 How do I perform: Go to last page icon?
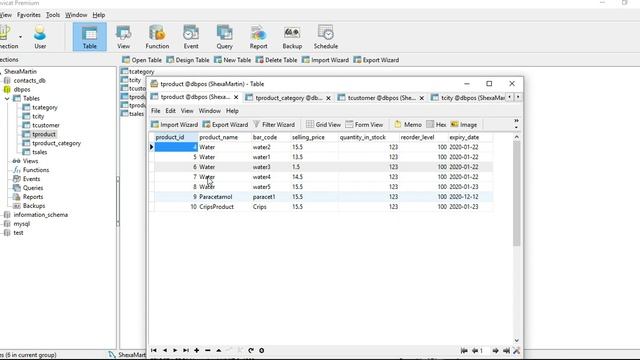506,351
